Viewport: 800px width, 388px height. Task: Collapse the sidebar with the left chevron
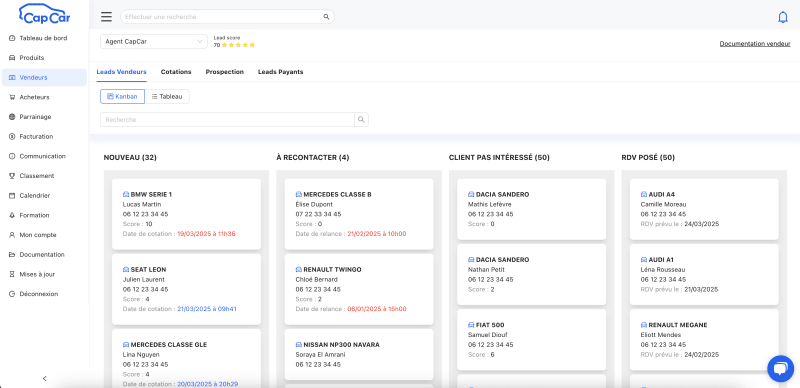[x=44, y=378]
